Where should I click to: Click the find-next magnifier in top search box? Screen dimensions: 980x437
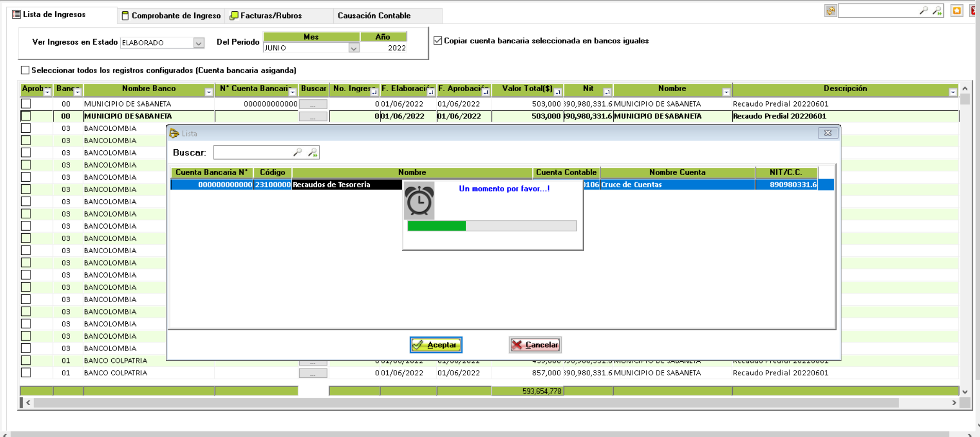937,11
